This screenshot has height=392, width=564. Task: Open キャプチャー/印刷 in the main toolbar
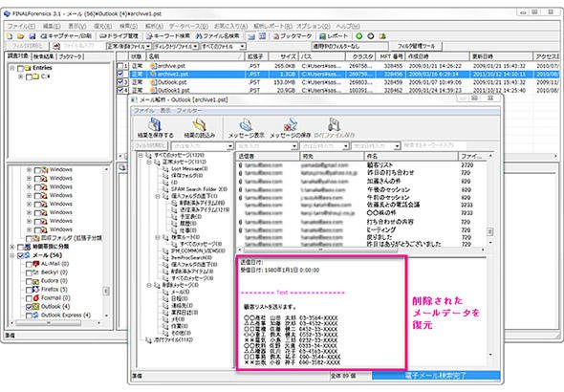[66, 36]
